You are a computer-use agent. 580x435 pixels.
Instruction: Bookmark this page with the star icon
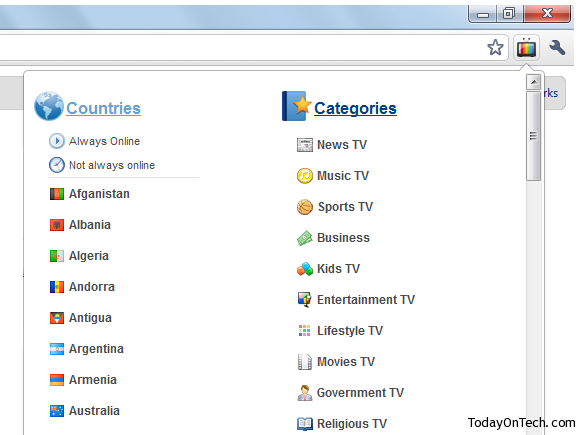(x=495, y=48)
